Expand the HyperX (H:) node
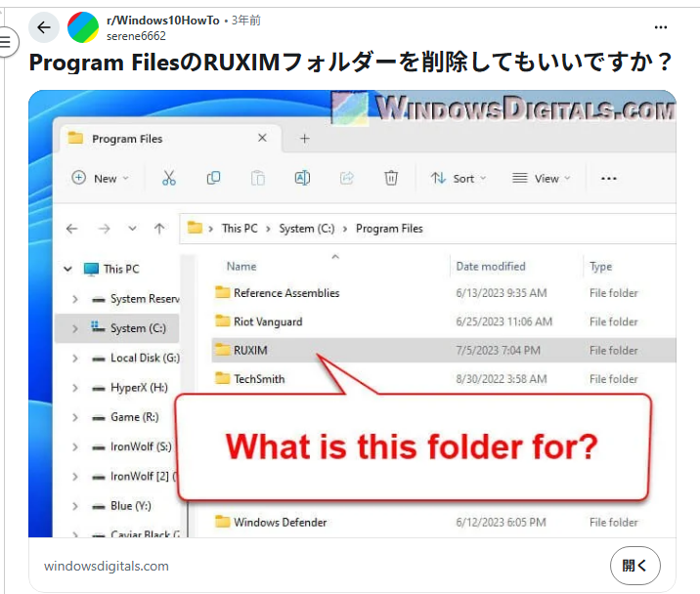The height and width of the screenshot is (594, 700). (75, 388)
